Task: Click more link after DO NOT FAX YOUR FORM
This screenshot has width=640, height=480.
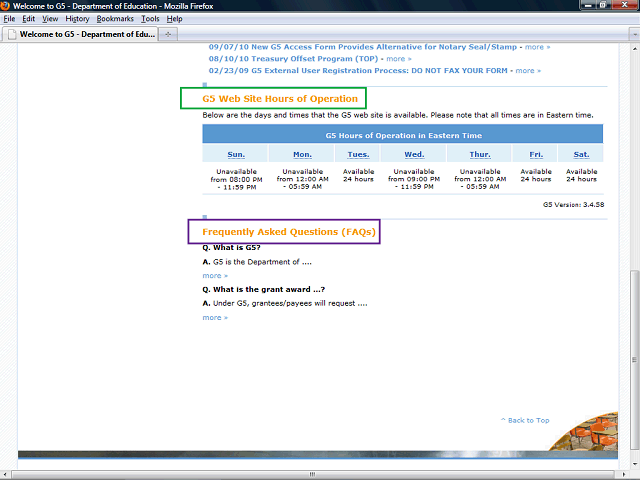Action: coord(528,71)
